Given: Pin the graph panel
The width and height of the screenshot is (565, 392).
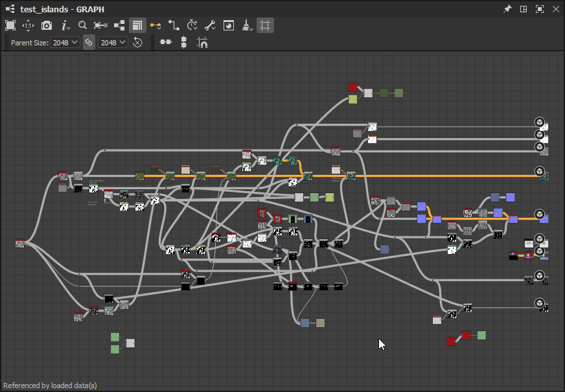Looking at the screenshot, I should point(507,9).
